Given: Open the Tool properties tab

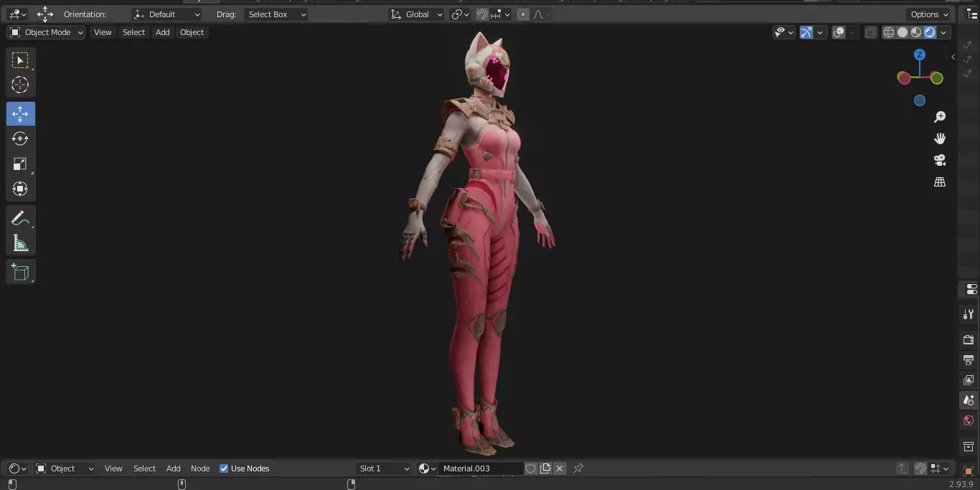Looking at the screenshot, I should 969,314.
